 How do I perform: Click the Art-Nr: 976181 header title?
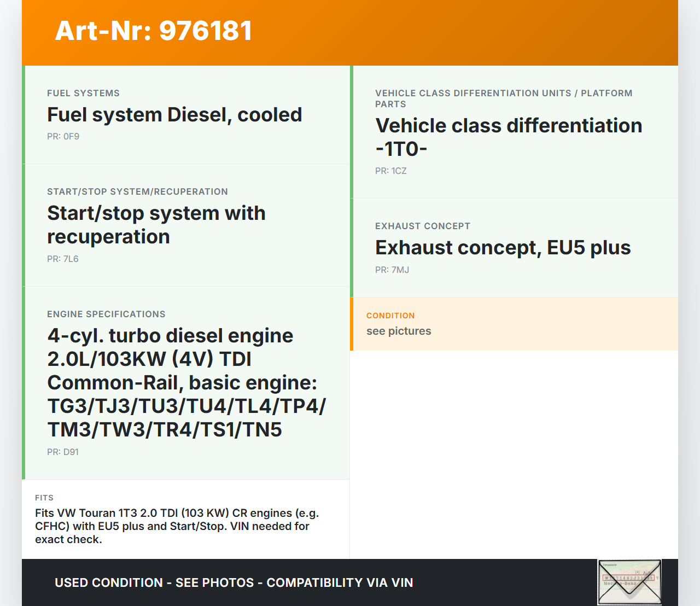coord(153,31)
